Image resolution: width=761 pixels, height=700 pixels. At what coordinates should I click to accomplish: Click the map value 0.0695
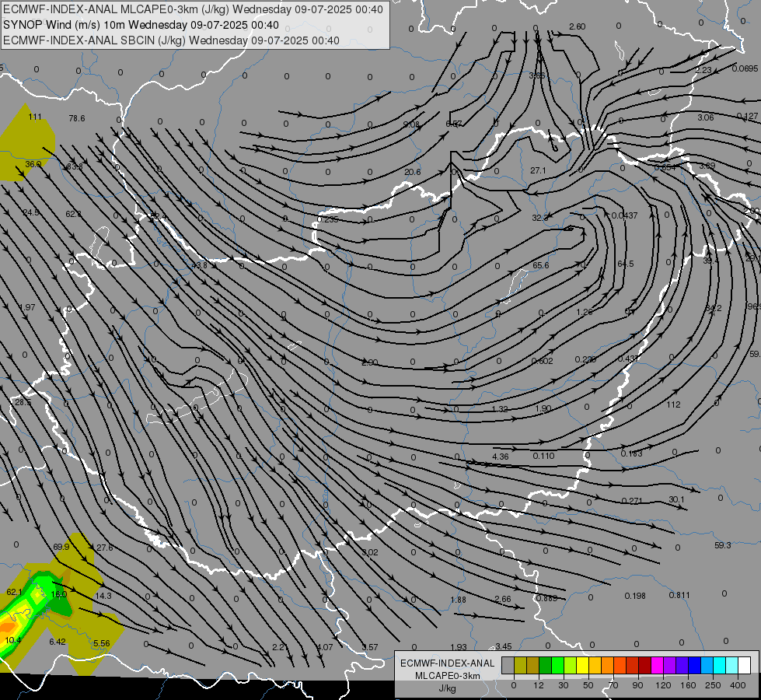745,68
